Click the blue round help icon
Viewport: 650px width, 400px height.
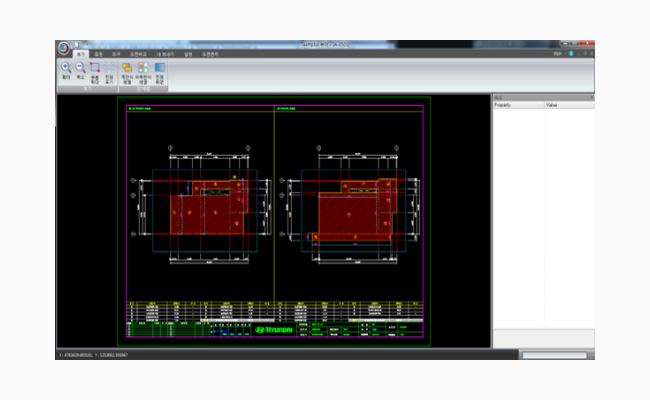click(571, 53)
